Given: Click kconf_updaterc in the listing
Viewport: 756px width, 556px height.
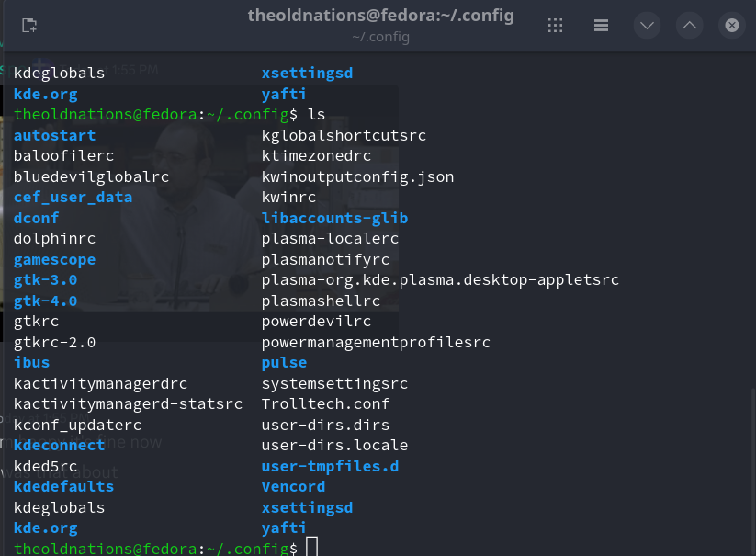Looking at the screenshot, I should tap(77, 425).
